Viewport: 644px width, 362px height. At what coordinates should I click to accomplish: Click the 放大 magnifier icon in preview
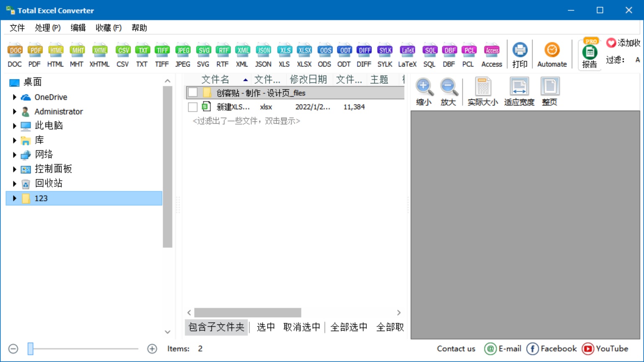coord(448,92)
